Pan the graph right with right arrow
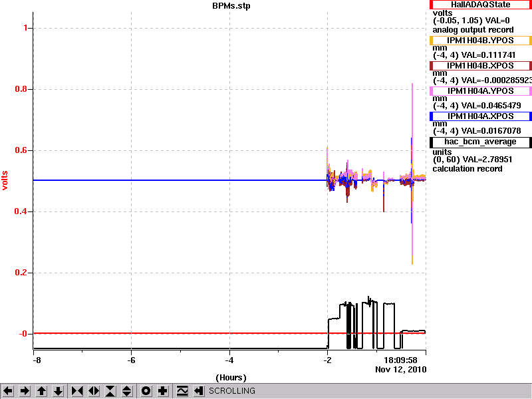The image size is (532, 399). coord(25,391)
